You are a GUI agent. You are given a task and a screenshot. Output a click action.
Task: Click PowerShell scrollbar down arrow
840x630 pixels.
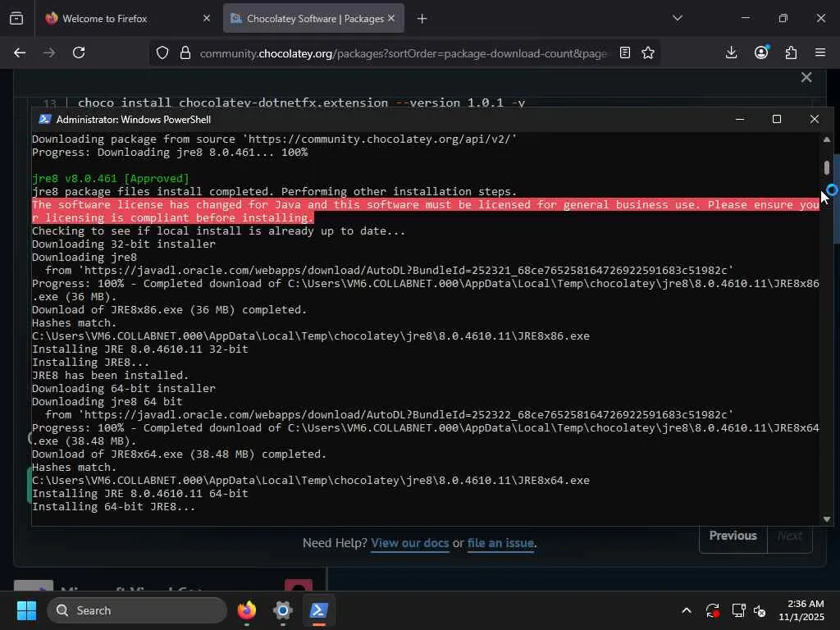(827, 519)
